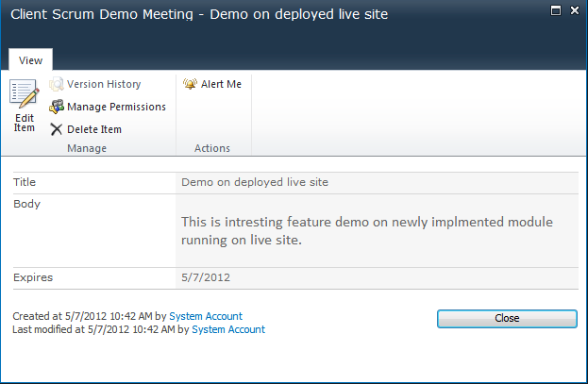588x384 pixels.
Task: Maximize the dialog using the title bar icon
Action: point(551,9)
